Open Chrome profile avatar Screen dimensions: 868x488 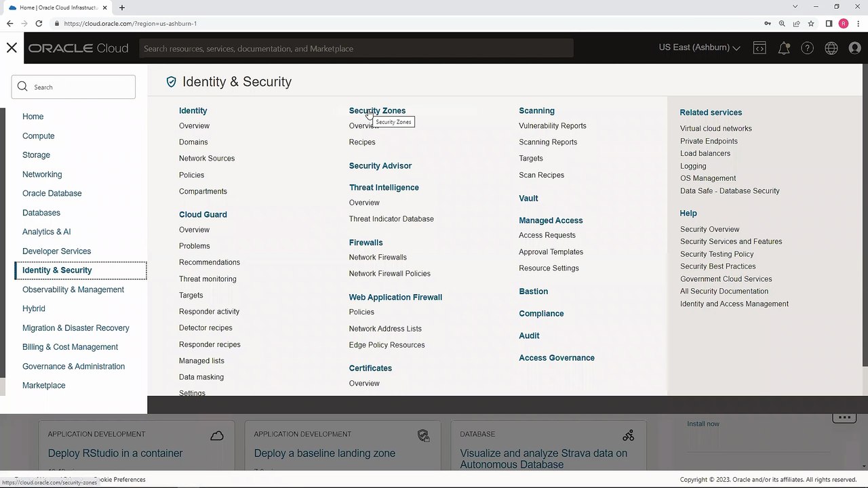844,23
